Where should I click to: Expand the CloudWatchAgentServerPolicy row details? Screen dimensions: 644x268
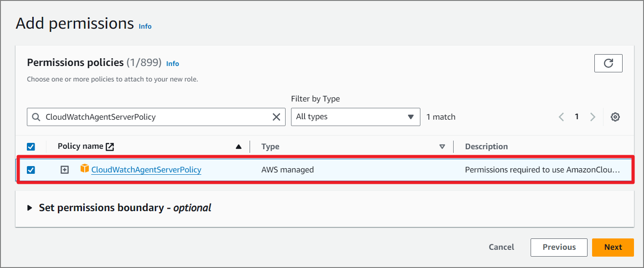click(65, 170)
